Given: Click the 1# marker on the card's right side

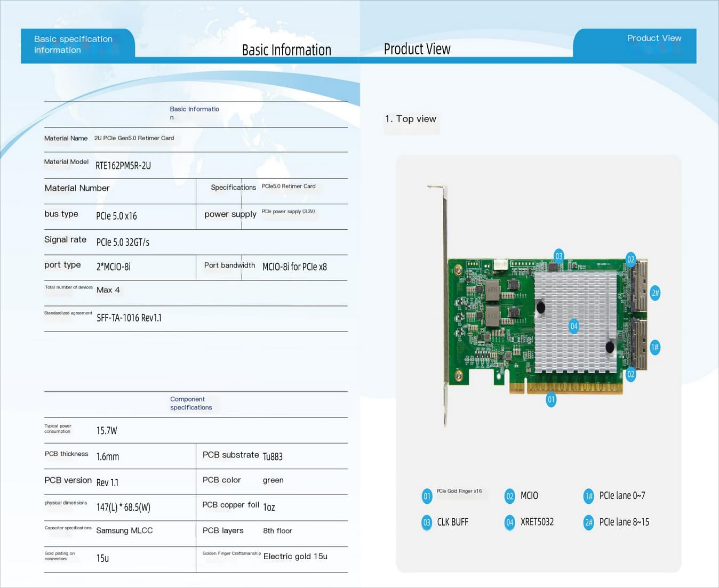Looking at the screenshot, I should 655,348.
